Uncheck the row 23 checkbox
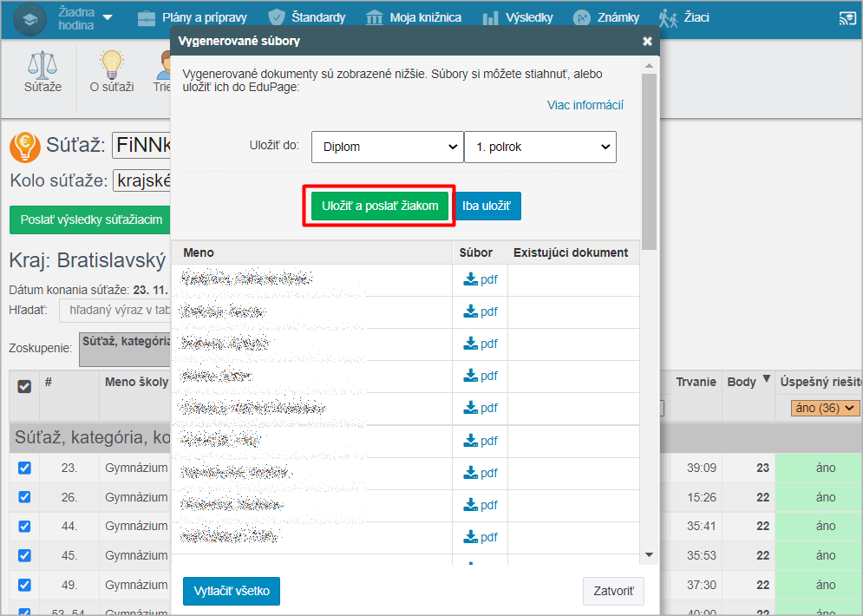 coord(24,468)
